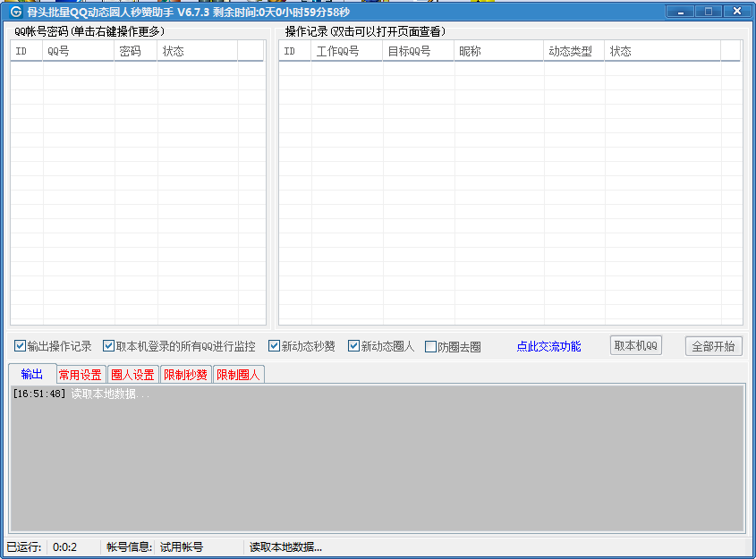Toggle 取本机登录的所有QQ进行监控 checkbox

[x=108, y=346]
